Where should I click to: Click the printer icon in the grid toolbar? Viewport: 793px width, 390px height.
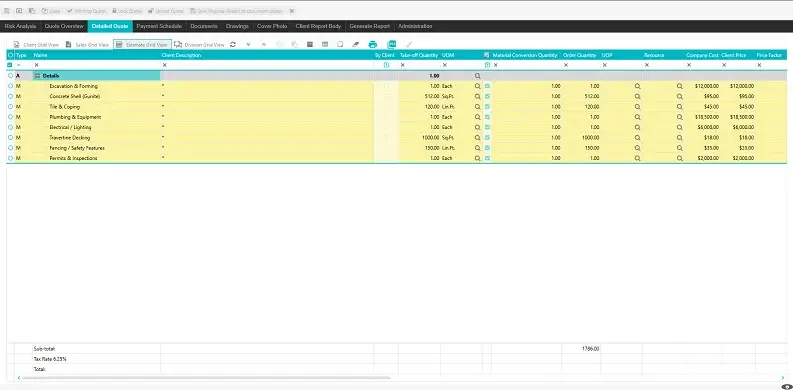click(x=373, y=45)
